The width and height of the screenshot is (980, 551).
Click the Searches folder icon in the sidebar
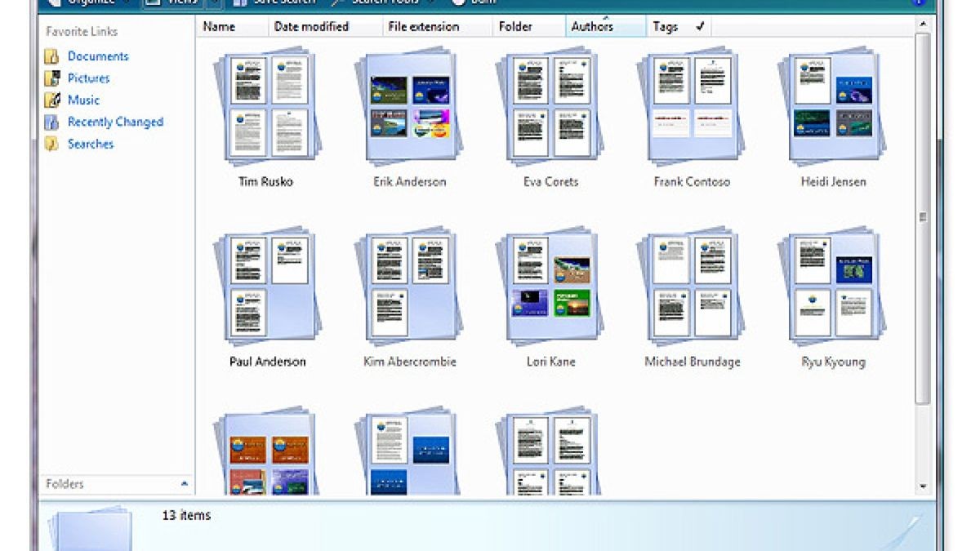[52, 144]
